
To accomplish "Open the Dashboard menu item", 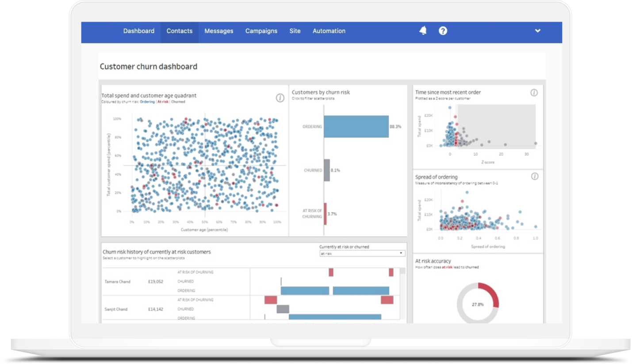I will pyautogui.click(x=139, y=31).
